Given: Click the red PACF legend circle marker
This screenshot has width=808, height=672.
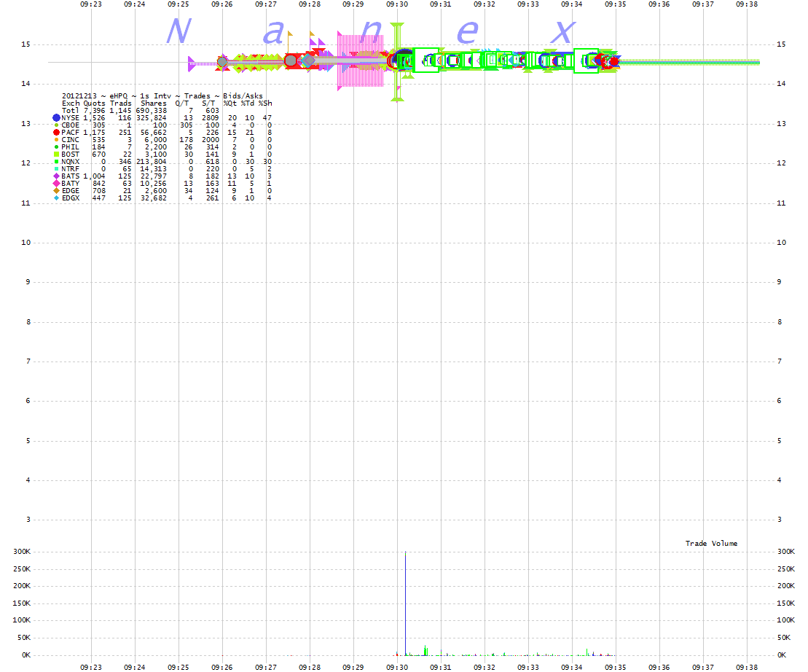Looking at the screenshot, I should click(x=57, y=133).
